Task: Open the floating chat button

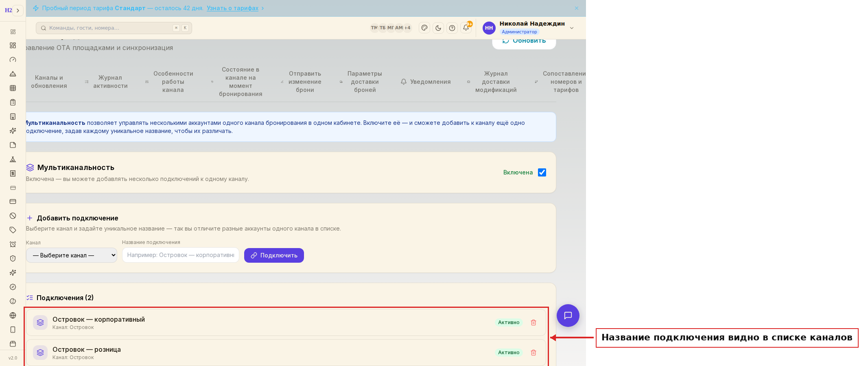Action: tap(568, 316)
